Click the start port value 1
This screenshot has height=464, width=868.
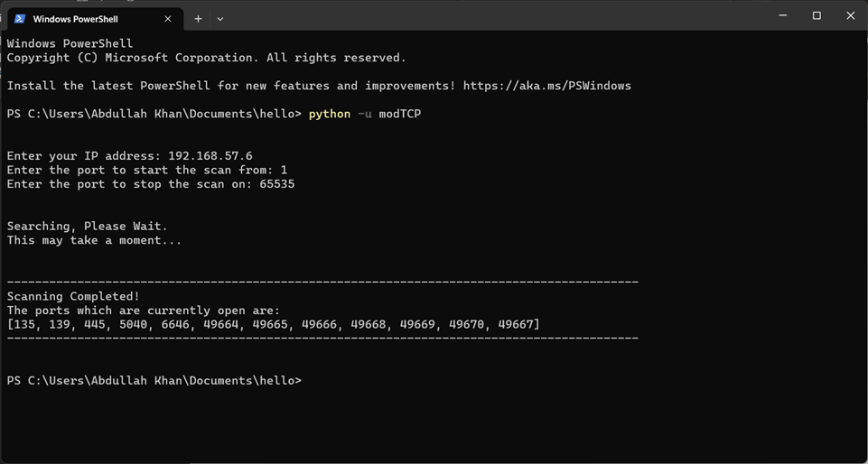(x=284, y=170)
